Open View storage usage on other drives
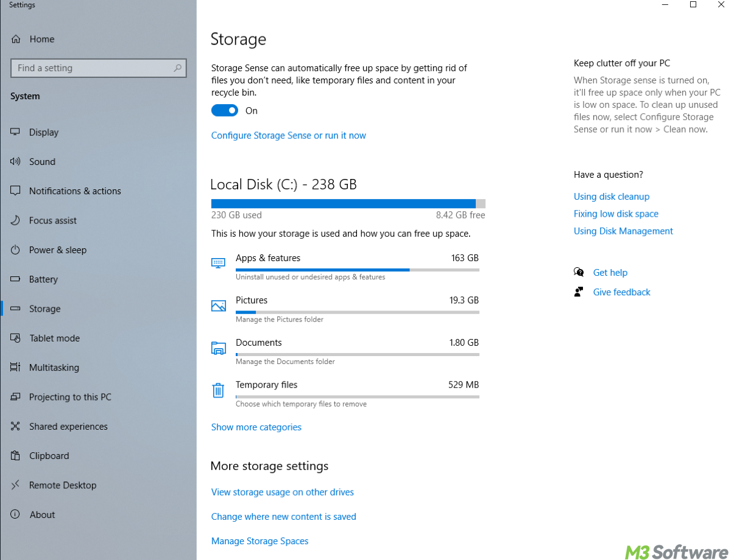This screenshot has width=731, height=560. pyautogui.click(x=283, y=492)
